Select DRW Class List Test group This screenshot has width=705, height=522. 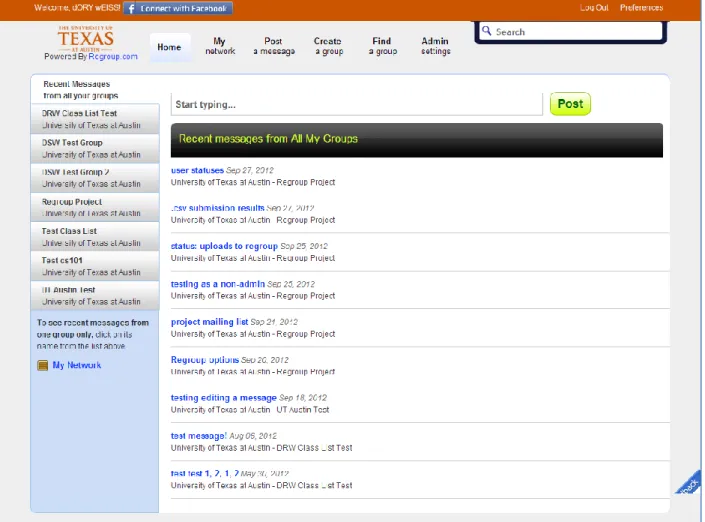pos(95,119)
